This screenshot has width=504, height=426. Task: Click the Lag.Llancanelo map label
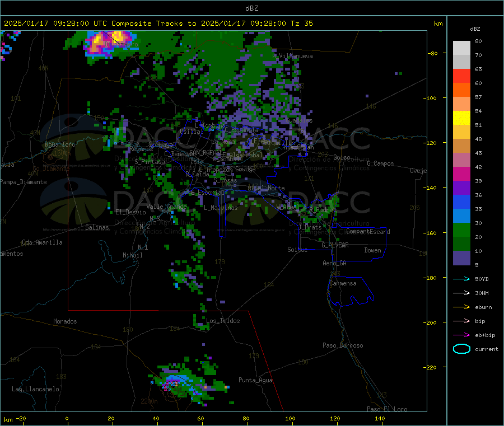point(36,389)
